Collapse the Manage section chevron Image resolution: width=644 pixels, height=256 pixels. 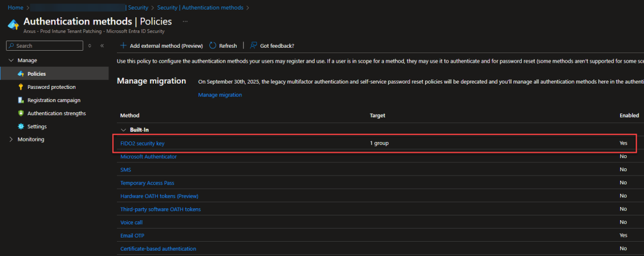pyautogui.click(x=11, y=60)
